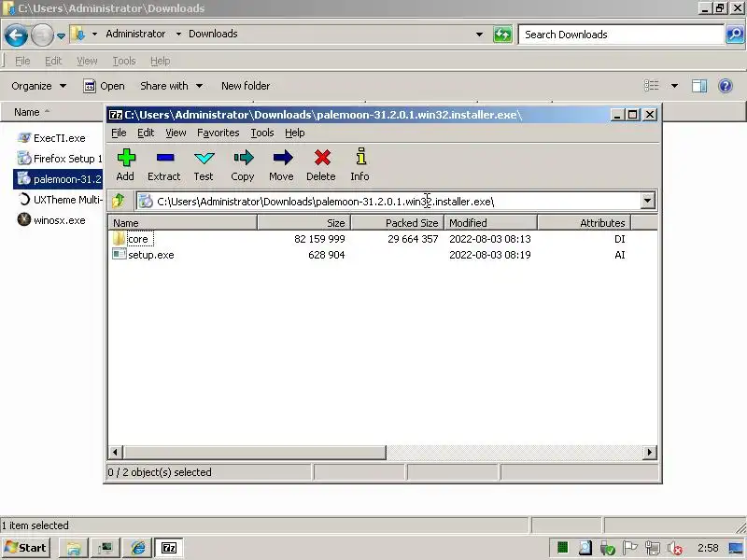Select winosx.exe in Explorer
The width and height of the screenshot is (747, 560).
(51, 220)
